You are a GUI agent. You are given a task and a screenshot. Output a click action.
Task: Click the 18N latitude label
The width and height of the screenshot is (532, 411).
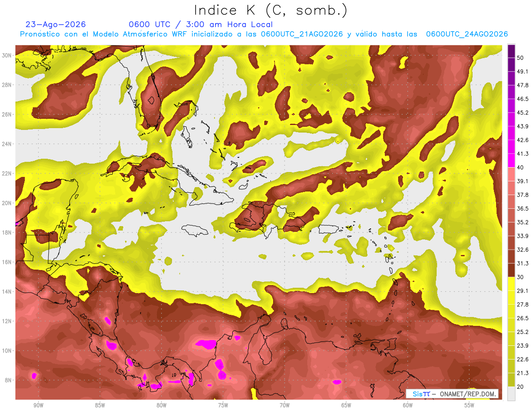pos(7,232)
